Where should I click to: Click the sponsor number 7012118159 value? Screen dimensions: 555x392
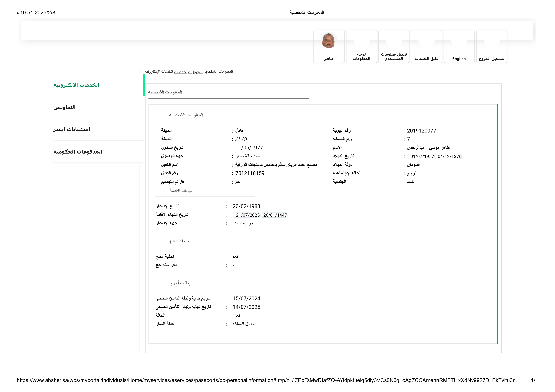[x=250, y=173]
